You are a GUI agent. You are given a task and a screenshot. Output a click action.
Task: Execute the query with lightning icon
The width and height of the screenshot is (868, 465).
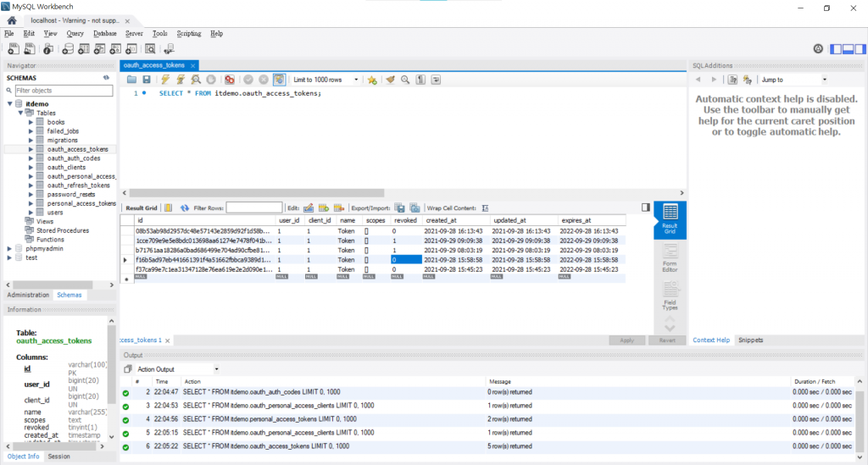pos(165,80)
